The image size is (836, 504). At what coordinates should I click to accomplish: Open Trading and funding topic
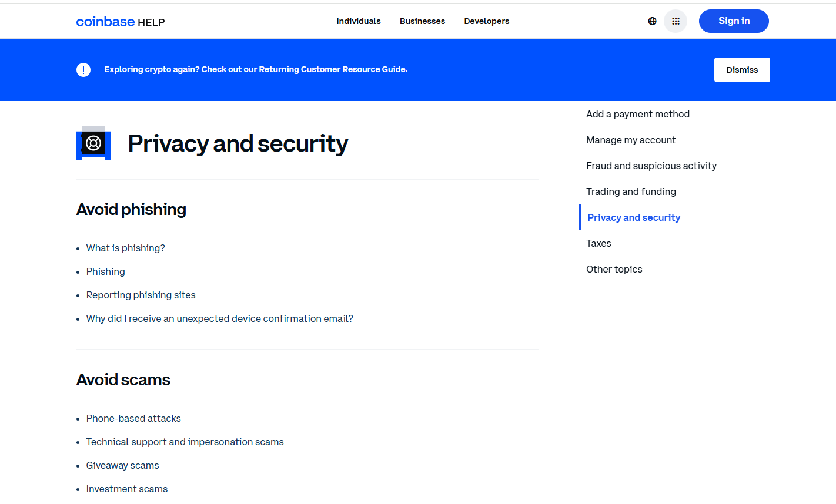631,191
